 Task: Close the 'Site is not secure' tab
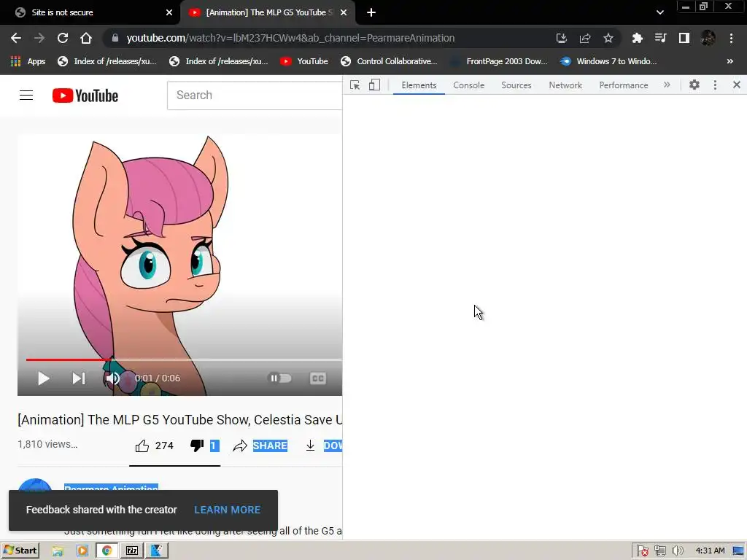click(169, 12)
